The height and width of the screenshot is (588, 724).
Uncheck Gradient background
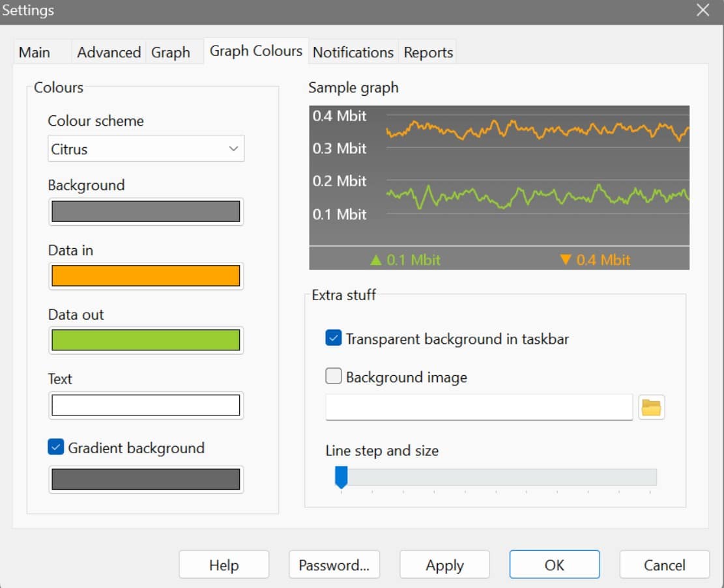55,447
